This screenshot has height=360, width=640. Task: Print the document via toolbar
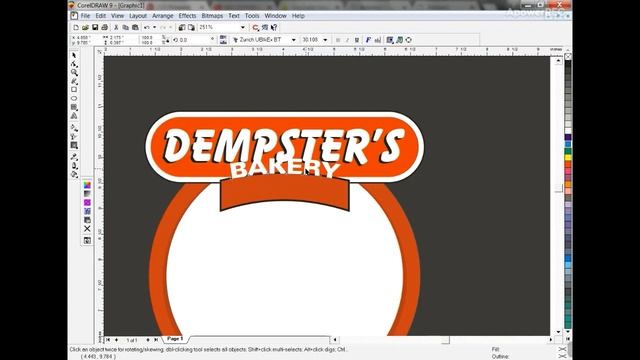tap(104, 27)
